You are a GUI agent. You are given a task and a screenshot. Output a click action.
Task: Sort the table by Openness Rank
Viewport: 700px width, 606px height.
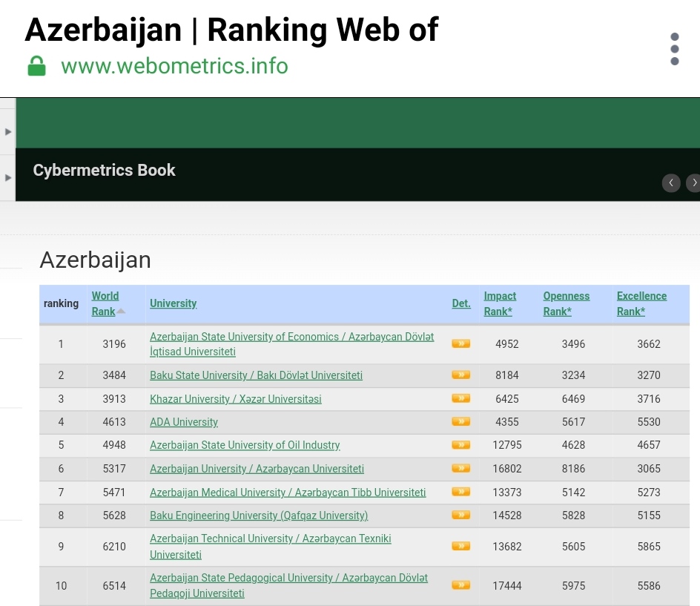(567, 303)
